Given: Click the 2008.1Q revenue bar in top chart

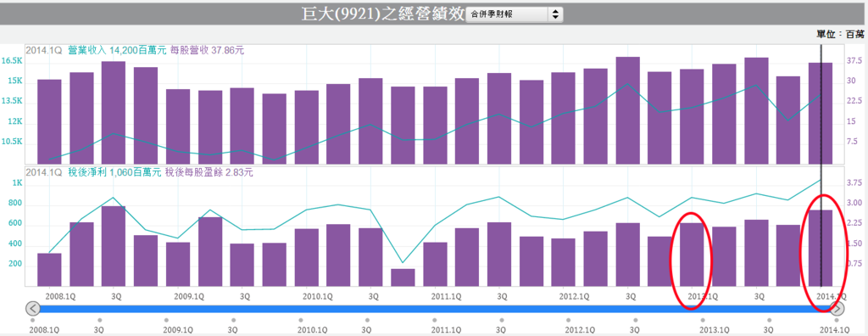Looking at the screenshot, I should 49,122.
